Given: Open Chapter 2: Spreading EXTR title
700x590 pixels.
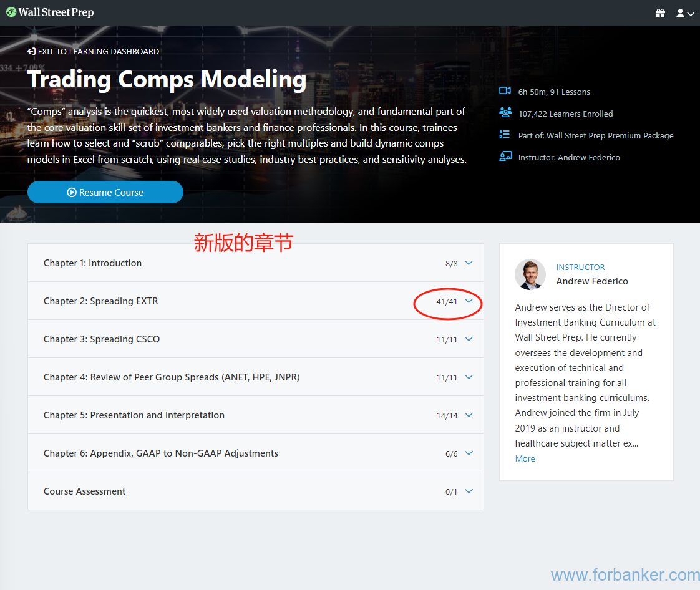Looking at the screenshot, I should click(x=101, y=301).
